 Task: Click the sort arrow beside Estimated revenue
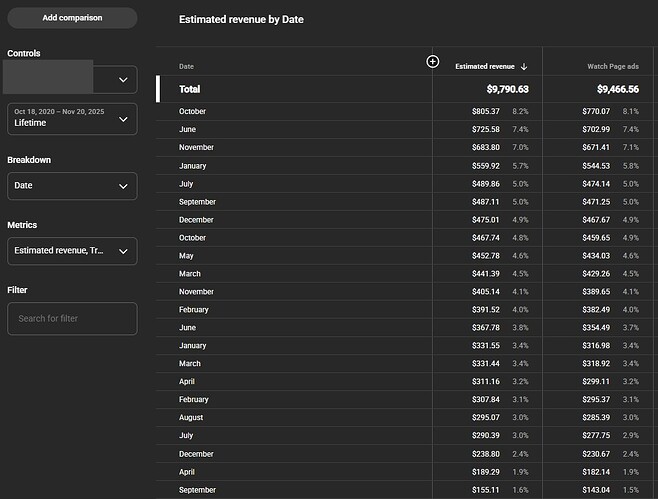[x=524, y=67]
